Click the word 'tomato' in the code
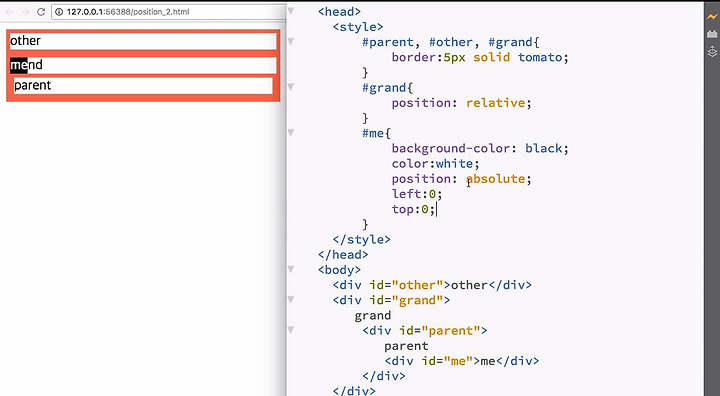Image resolution: width=720 pixels, height=396 pixels. [540, 57]
